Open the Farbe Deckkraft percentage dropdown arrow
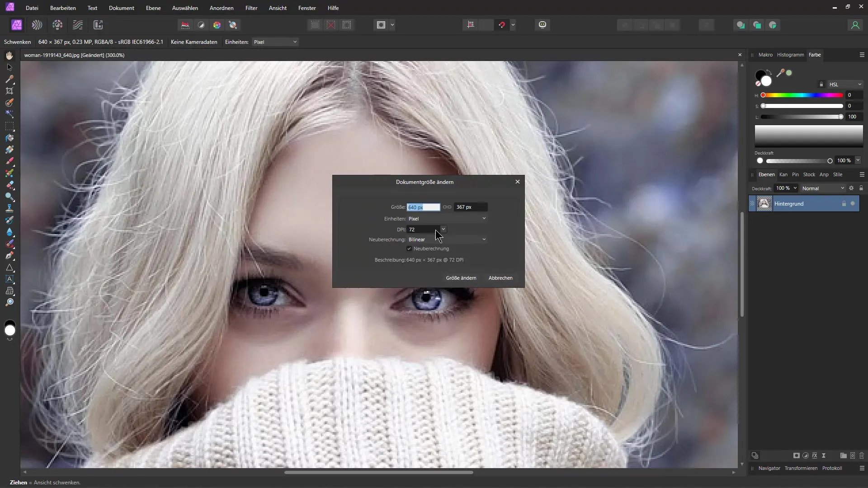This screenshot has width=868, height=488. tap(858, 160)
